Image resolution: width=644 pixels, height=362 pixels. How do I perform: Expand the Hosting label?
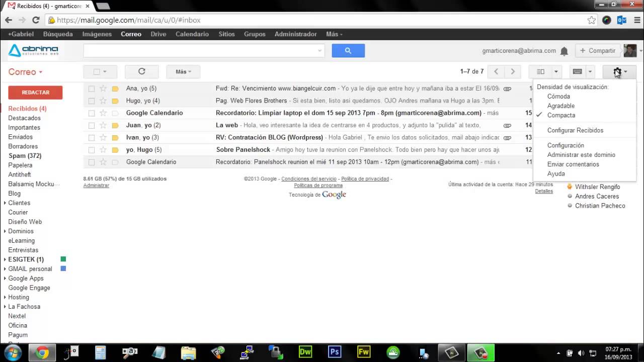pyautogui.click(x=5, y=297)
